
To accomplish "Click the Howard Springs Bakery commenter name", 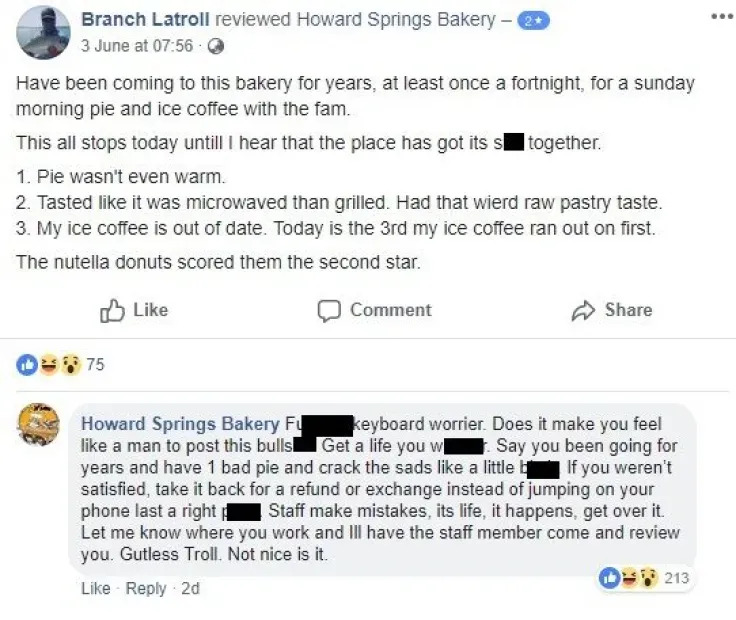I will pyautogui.click(x=179, y=425).
